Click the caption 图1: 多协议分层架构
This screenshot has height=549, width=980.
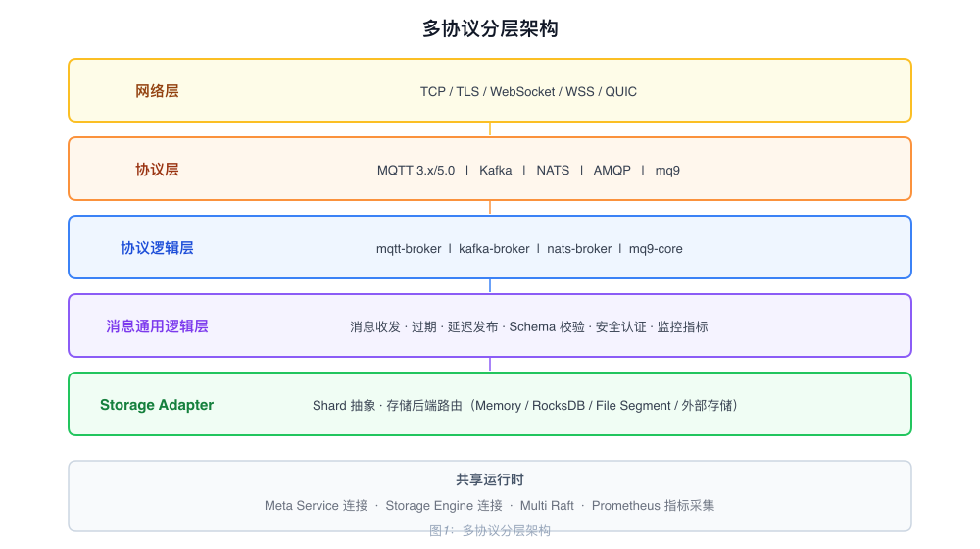[490, 531]
